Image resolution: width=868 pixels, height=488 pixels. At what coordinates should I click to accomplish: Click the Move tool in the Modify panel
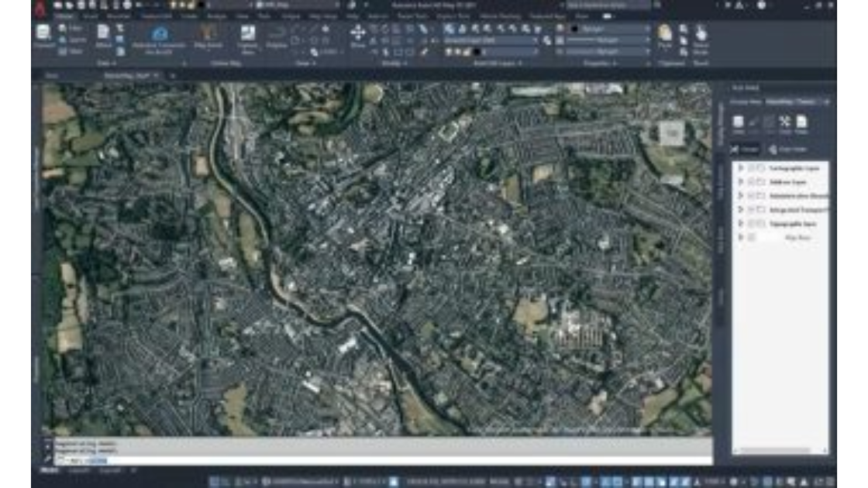[x=359, y=31]
